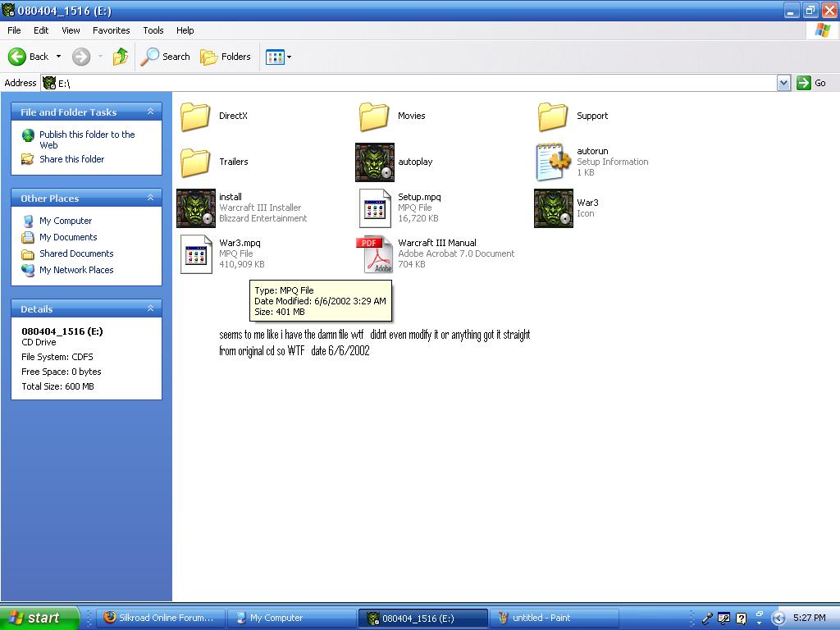Switch to My Computer taskbar button
840x630 pixels.
click(x=291, y=618)
